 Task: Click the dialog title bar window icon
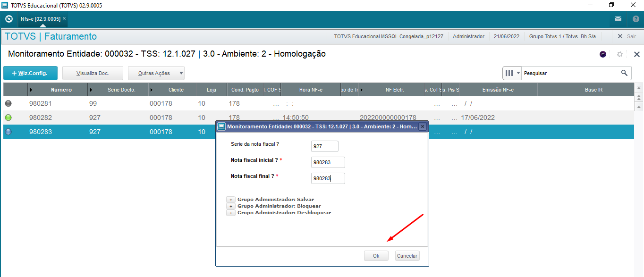pos(221,126)
